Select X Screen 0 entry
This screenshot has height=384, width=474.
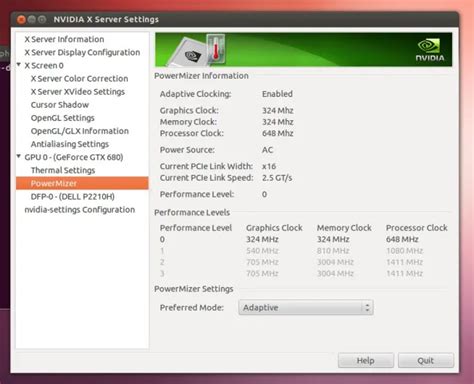(x=44, y=65)
